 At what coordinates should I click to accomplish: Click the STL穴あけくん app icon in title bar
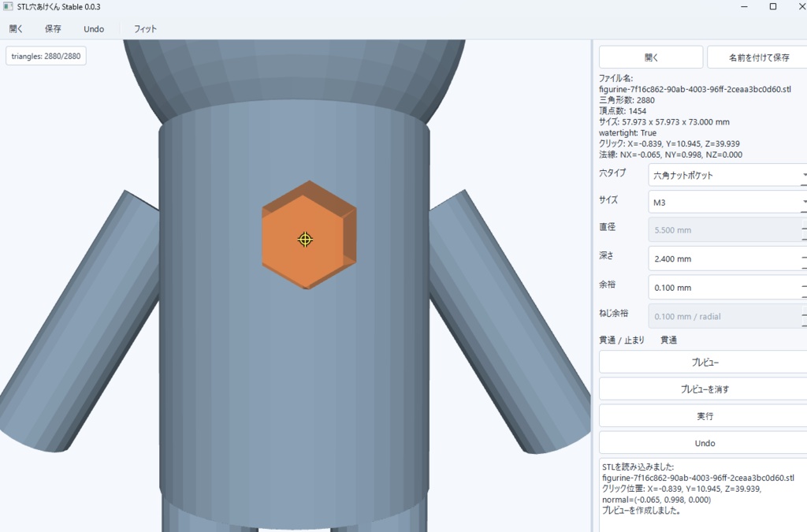tap(8, 6)
